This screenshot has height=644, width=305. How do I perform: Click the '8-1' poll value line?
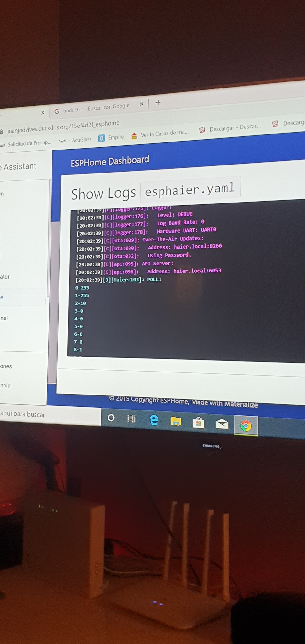(78, 349)
